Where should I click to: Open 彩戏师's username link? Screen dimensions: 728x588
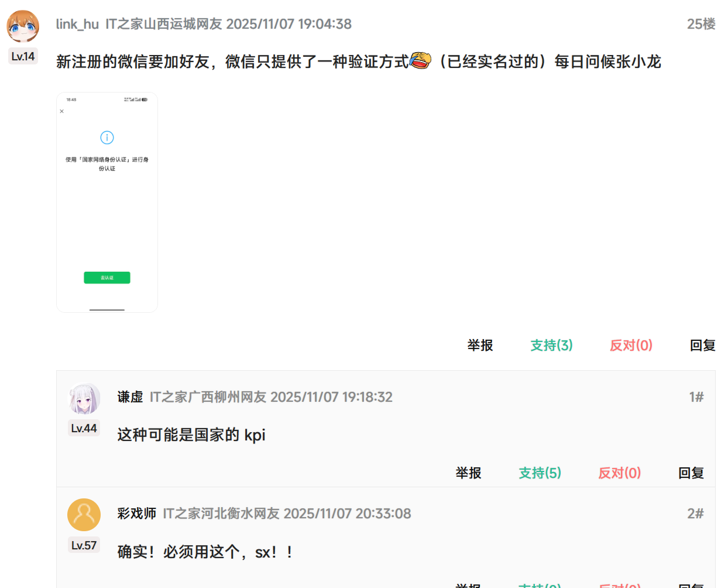click(x=136, y=514)
